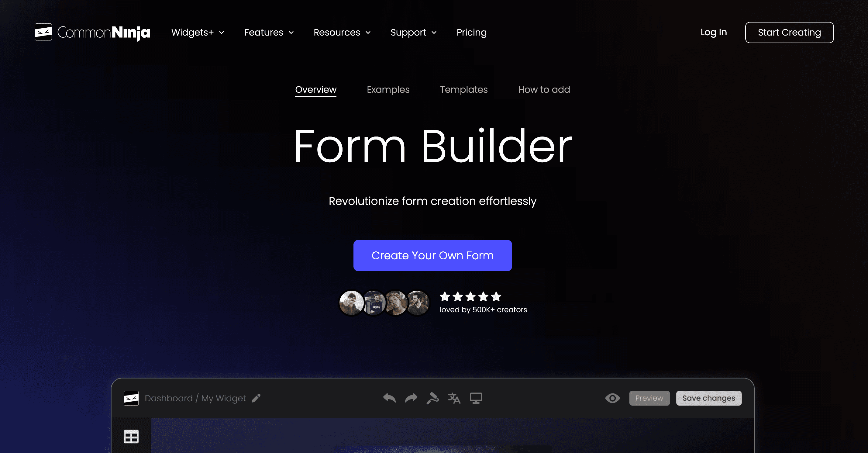868x453 pixels.
Task: Switch to the Templates tab
Action: pos(464,90)
